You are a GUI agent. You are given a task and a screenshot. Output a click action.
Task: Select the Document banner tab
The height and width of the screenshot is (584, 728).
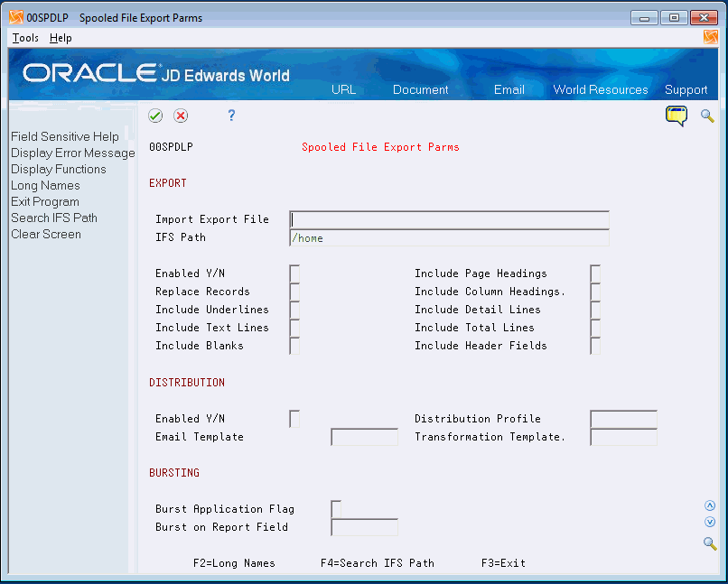coord(420,89)
